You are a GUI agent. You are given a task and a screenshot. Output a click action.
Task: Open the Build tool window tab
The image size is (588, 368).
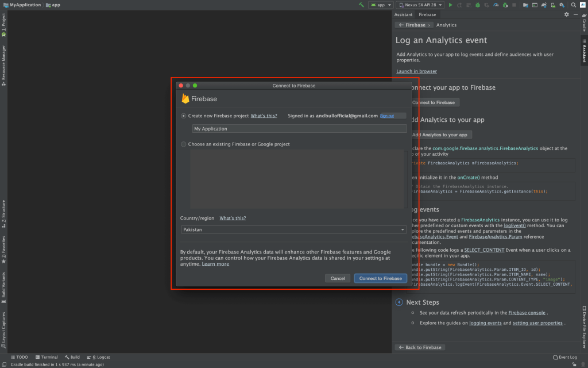pos(72,357)
